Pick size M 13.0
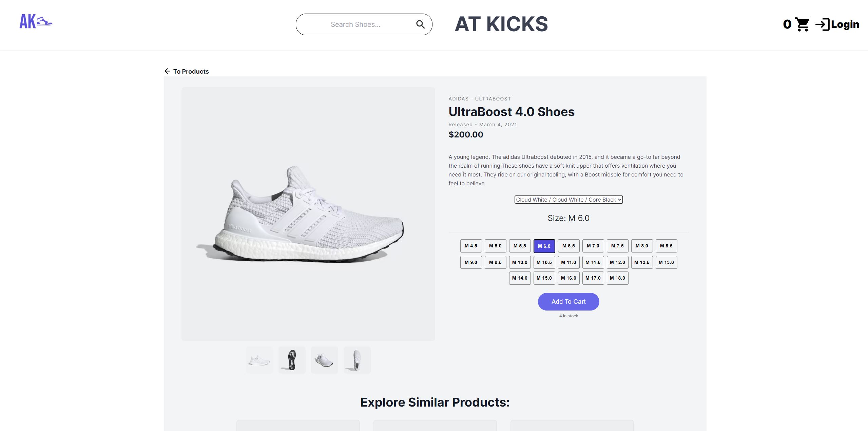 click(666, 262)
